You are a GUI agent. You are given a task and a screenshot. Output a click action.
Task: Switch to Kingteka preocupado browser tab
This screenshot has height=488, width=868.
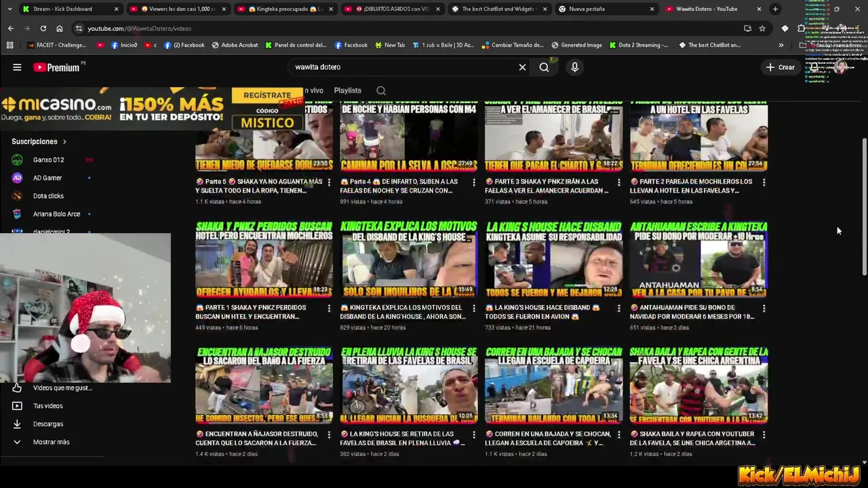pyautogui.click(x=284, y=9)
